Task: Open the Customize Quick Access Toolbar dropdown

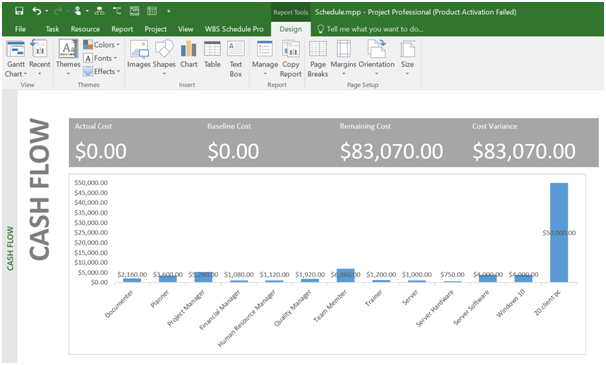Action: coord(169,11)
